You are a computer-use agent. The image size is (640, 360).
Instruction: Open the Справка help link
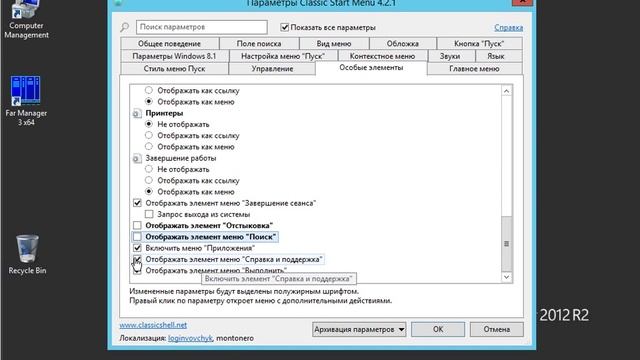pos(509,27)
